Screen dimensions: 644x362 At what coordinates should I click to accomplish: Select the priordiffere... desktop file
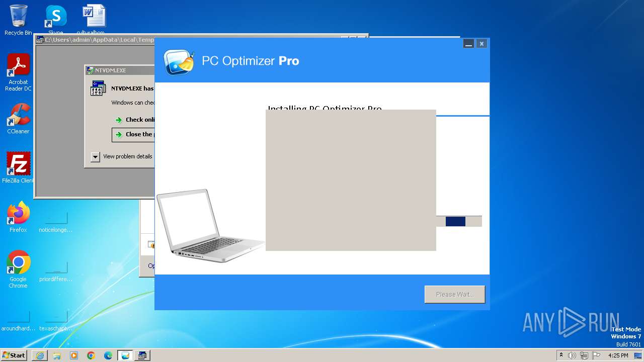(56, 271)
